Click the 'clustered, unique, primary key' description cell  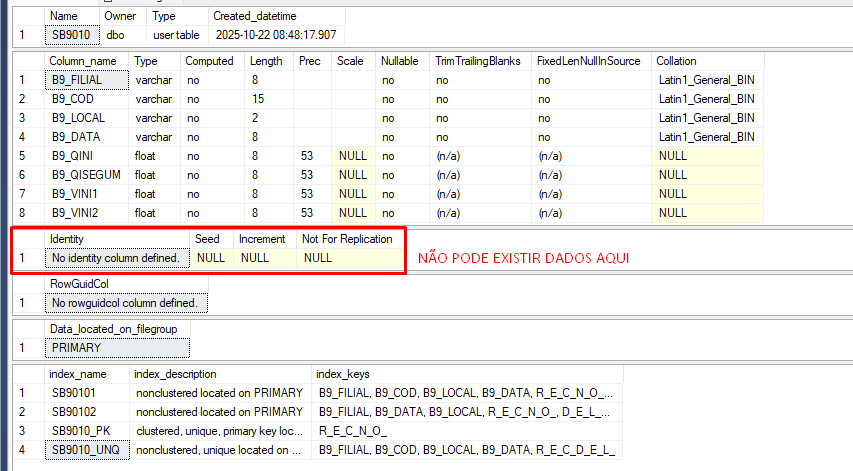[220, 431]
